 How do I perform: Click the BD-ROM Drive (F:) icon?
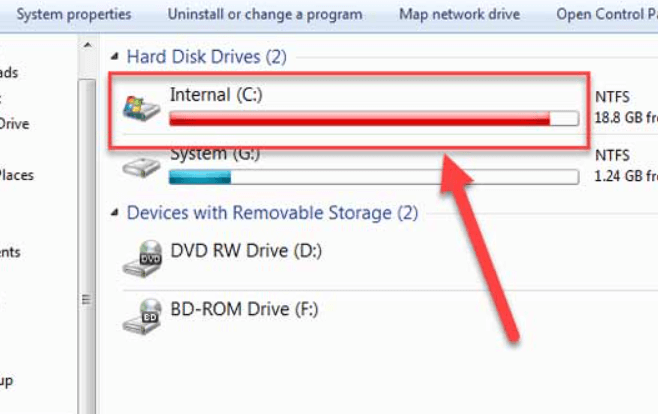point(142,317)
